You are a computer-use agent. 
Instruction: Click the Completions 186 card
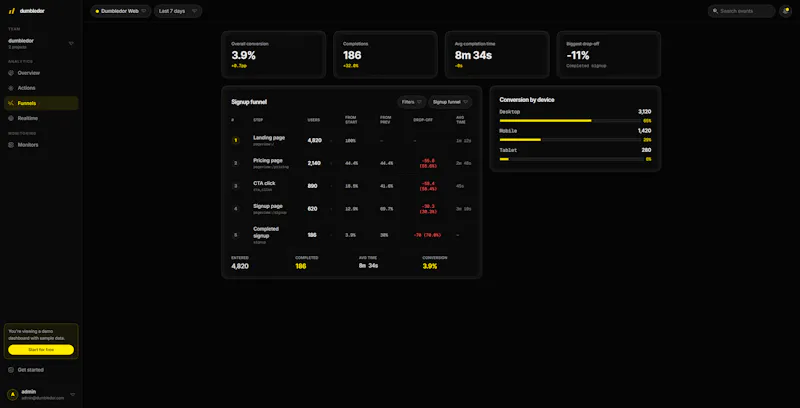385,55
